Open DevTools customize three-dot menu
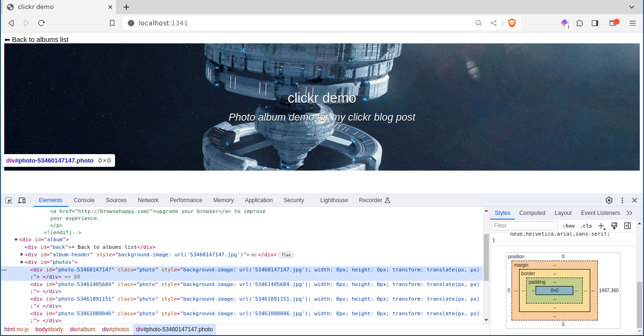The width and height of the screenshot is (644, 336). point(622,200)
